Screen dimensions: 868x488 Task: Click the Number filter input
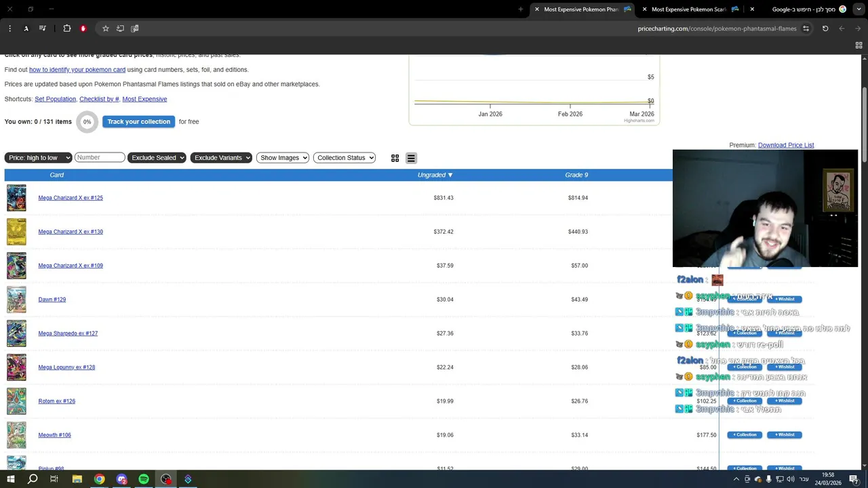coord(100,157)
